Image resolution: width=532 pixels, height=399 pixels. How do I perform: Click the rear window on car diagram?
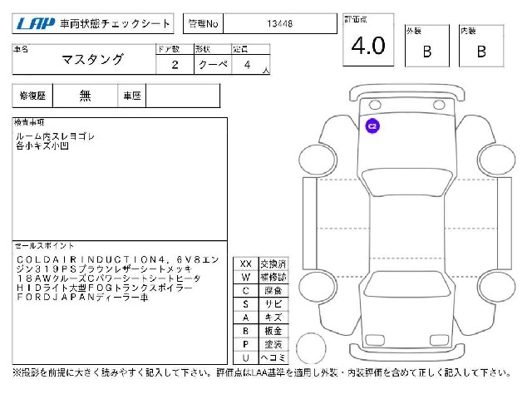(407, 284)
